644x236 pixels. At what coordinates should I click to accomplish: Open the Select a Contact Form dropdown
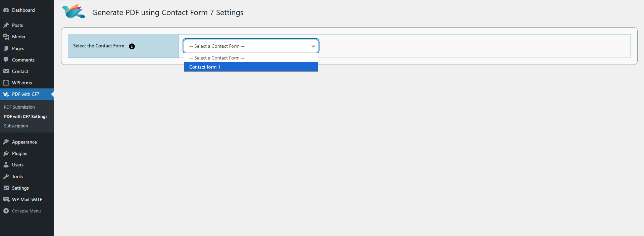pos(251,46)
